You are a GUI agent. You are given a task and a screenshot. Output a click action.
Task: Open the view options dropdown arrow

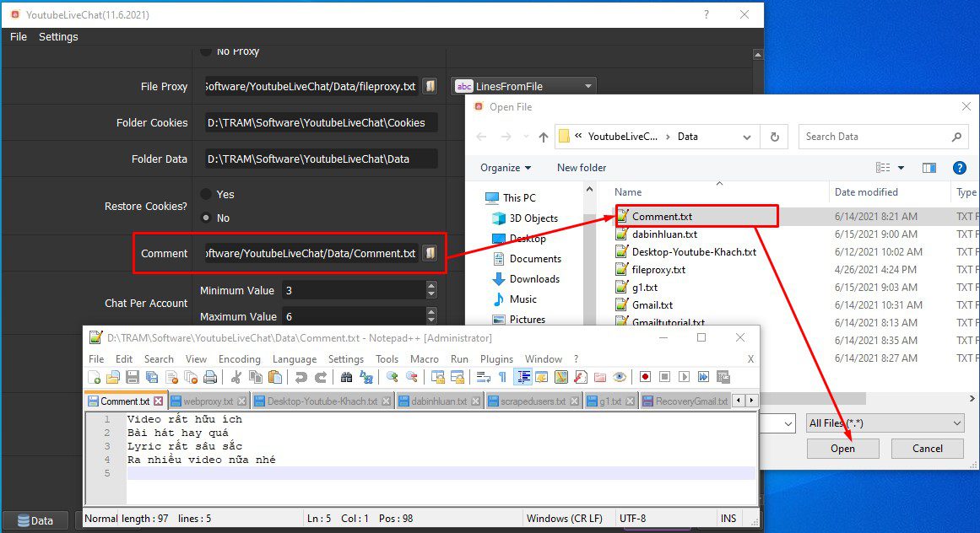tap(901, 167)
